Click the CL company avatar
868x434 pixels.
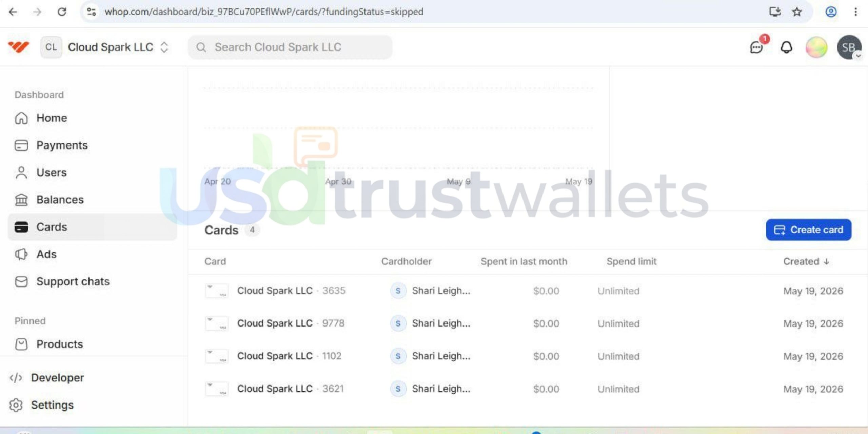tap(51, 47)
